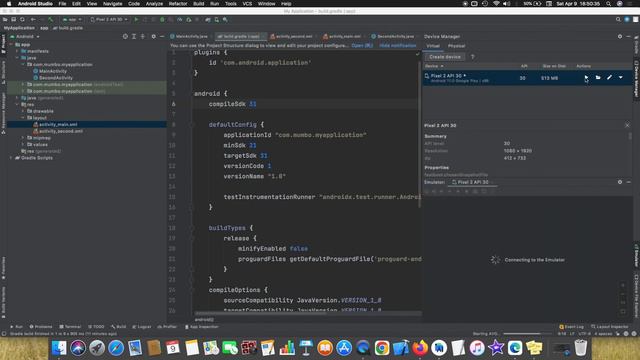Image resolution: width=640 pixels, height=360 pixels.
Task: Open the Logcat tool window
Action: tap(142, 327)
